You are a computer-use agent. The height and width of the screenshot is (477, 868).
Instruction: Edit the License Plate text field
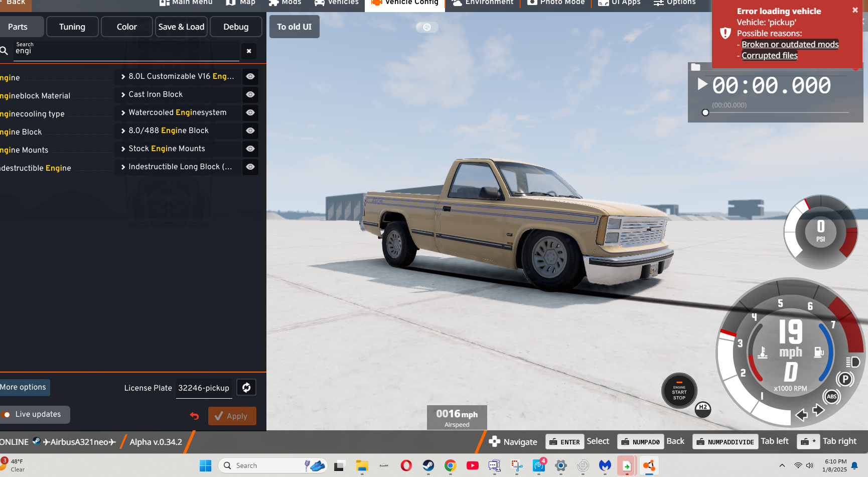click(x=204, y=388)
